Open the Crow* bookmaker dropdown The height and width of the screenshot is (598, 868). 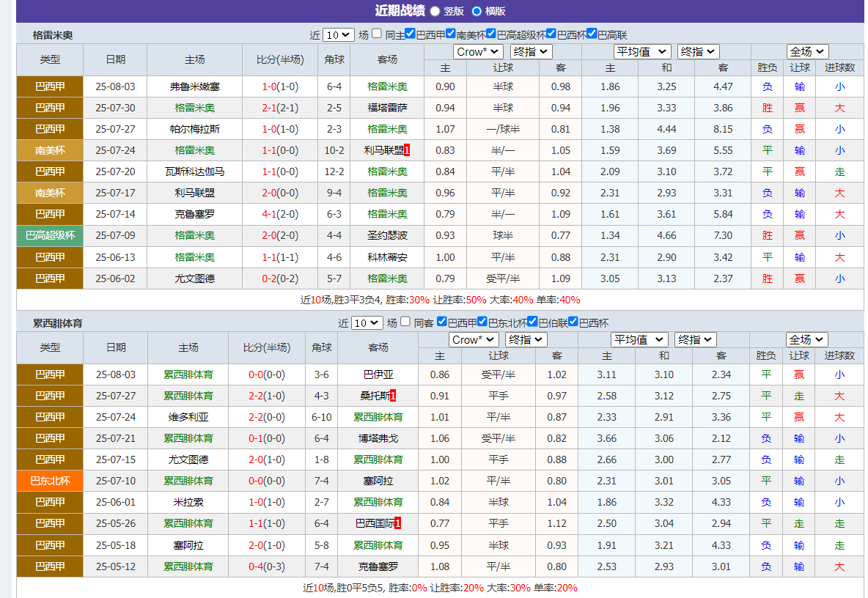[x=478, y=51]
